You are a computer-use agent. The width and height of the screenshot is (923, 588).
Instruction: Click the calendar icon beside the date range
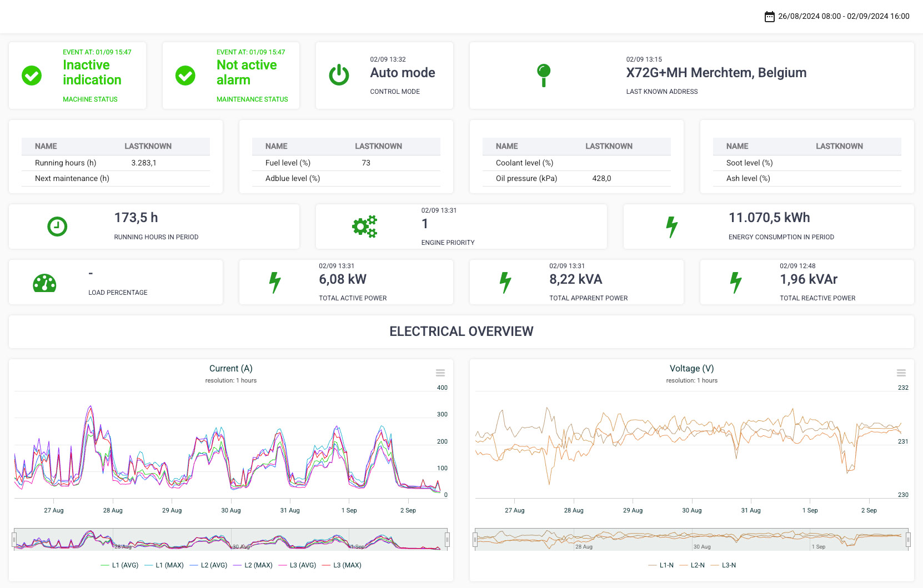769,17
